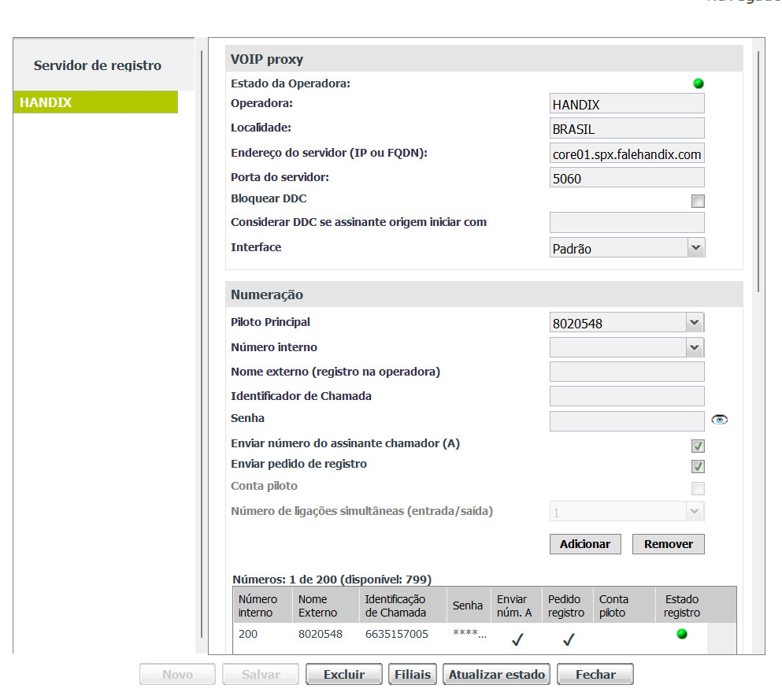This screenshot has height=700, width=782.
Task: Open the Número interno dropdown
Action: [x=627, y=347]
